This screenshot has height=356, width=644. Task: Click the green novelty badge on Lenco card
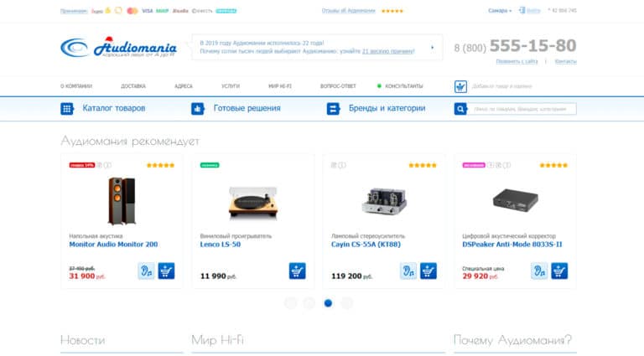pyautogui.click(x=210, y=165)
